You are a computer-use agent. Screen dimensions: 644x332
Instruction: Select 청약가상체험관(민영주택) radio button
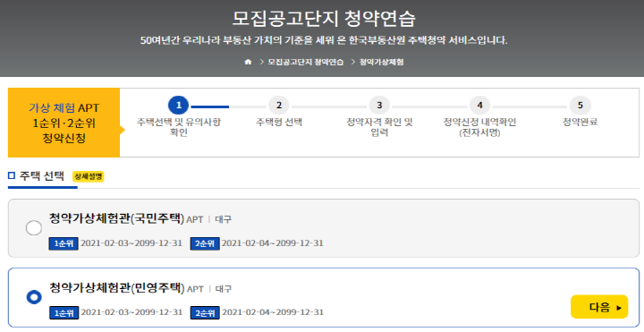pos(34,297)
